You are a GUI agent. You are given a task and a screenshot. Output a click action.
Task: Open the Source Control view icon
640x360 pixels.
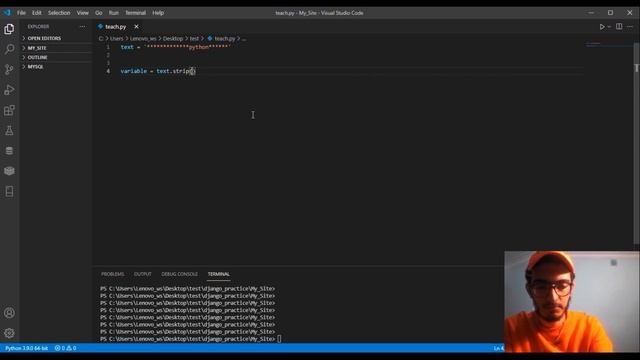point(9,69)
